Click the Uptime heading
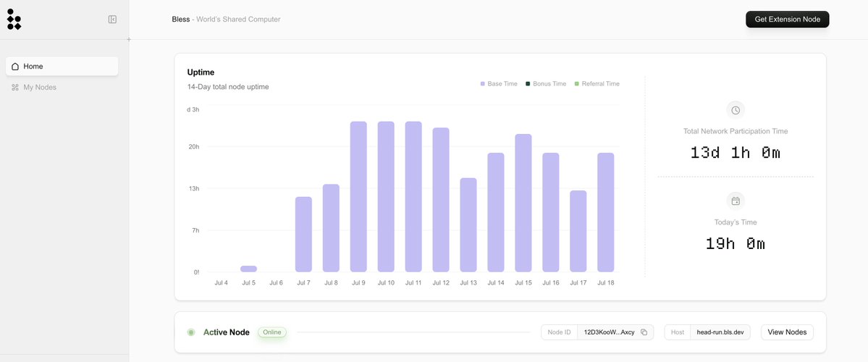The width and height of the screenshot is (868, 362). (x=201, y=72)
